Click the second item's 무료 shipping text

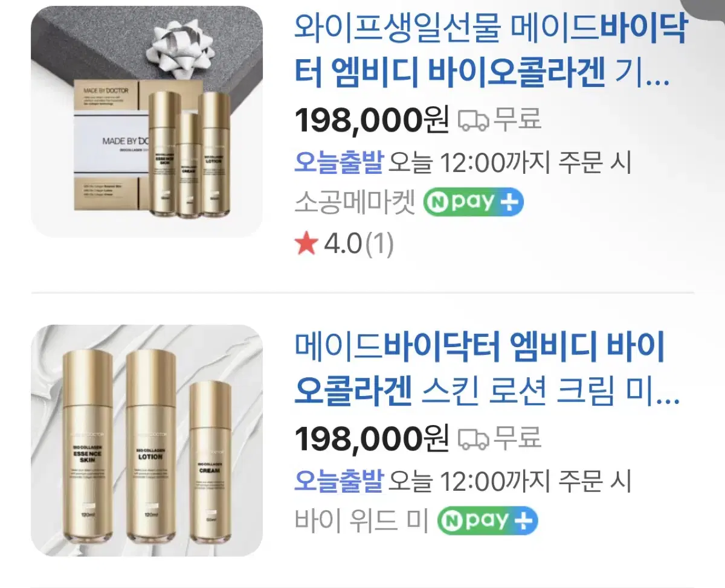click(x=518, y=438)
